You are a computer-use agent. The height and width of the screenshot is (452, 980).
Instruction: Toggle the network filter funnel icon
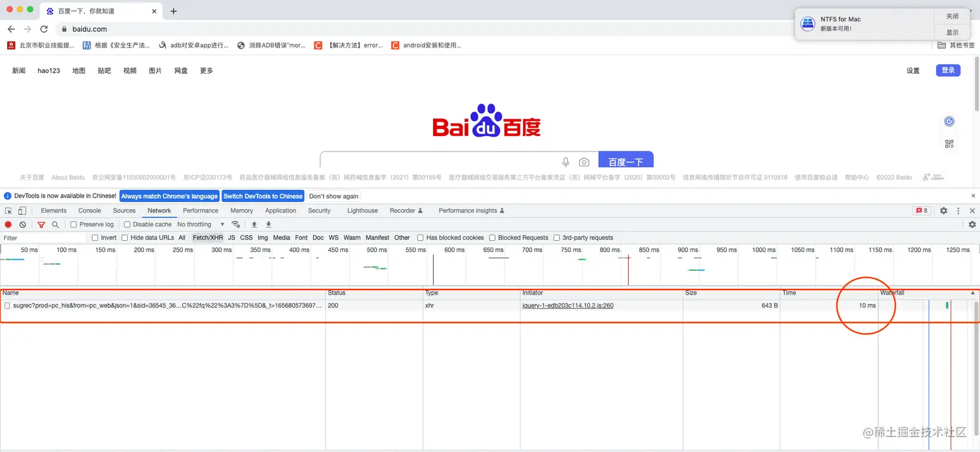coord(41,225)
